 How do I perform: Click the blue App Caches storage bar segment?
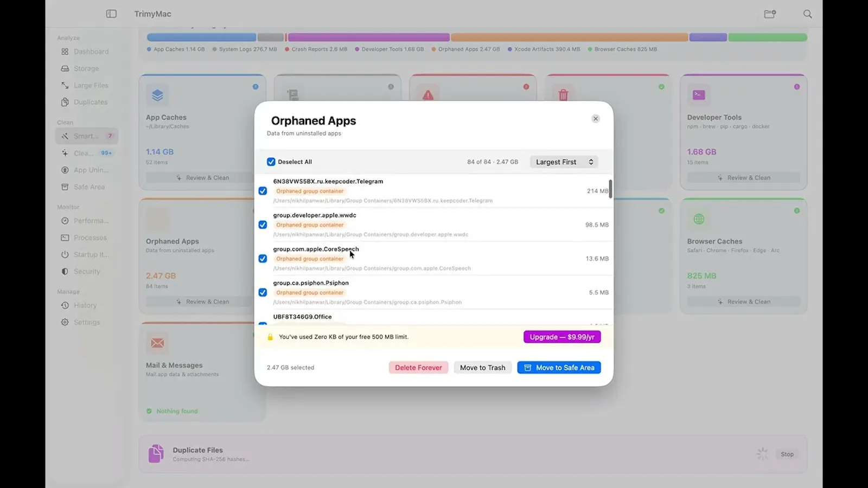click(x=201, y=37)
